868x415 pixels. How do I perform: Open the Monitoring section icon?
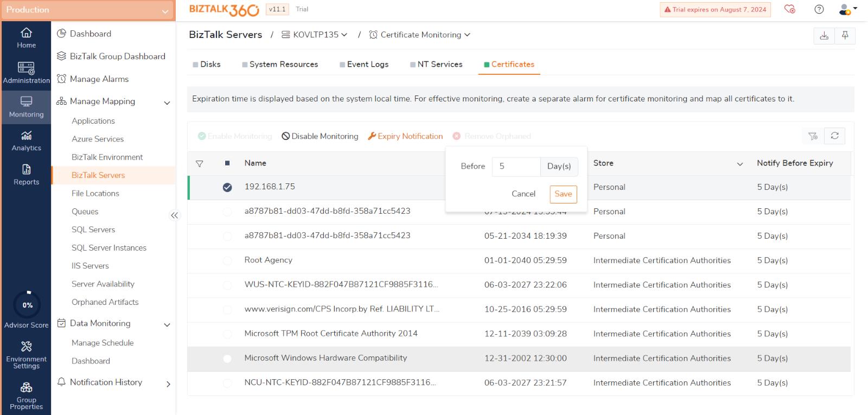[26, 106]
